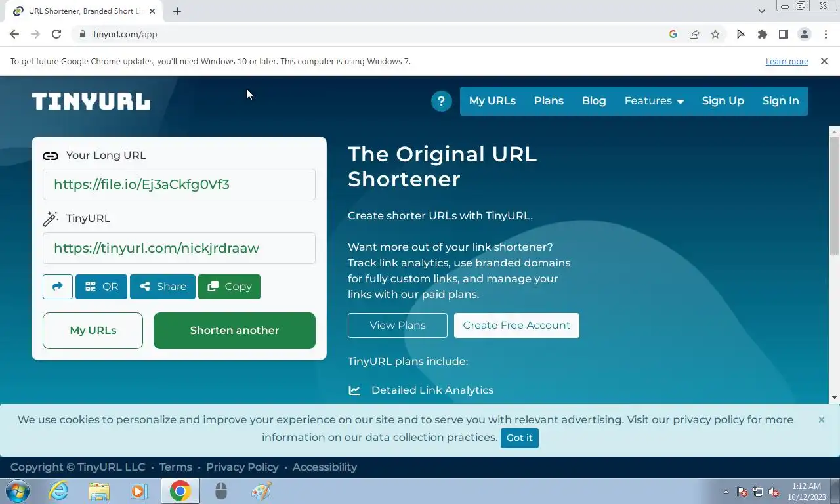This screenshot has width=840, height=504.
Task: Click the Chrome taskbar icon
Action: tap(180, 491)
